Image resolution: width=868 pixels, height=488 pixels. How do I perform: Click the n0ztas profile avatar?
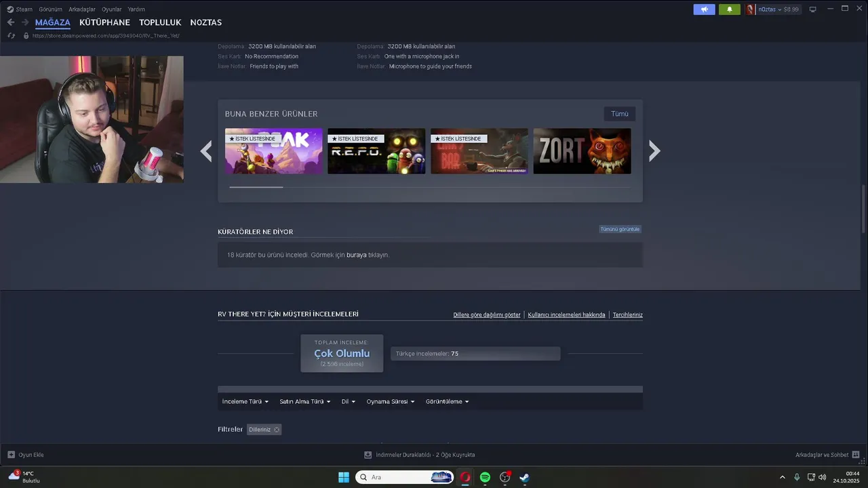(751, 9)
